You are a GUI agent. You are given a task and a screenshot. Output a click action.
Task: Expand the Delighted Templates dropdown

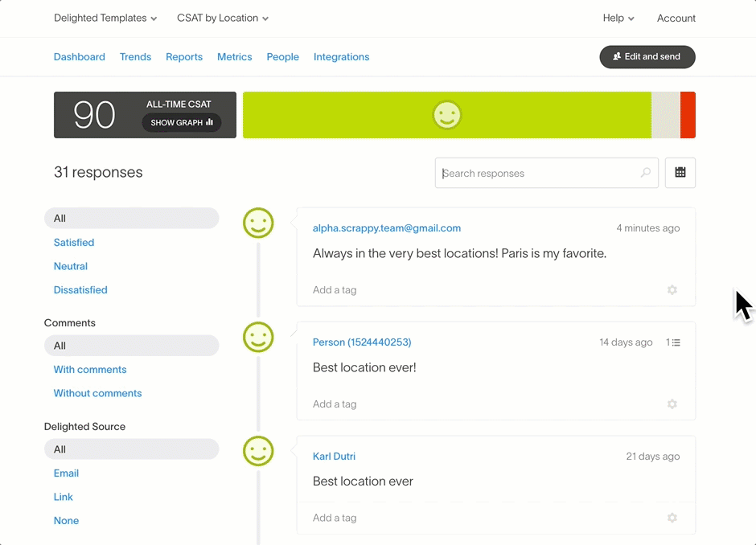pos(105,18)
